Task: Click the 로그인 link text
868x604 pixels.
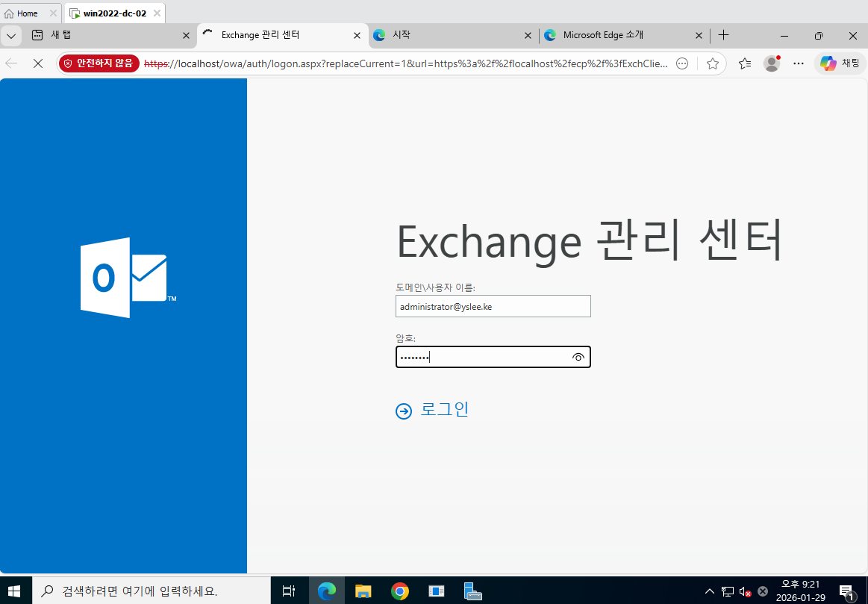Action: 445,409
